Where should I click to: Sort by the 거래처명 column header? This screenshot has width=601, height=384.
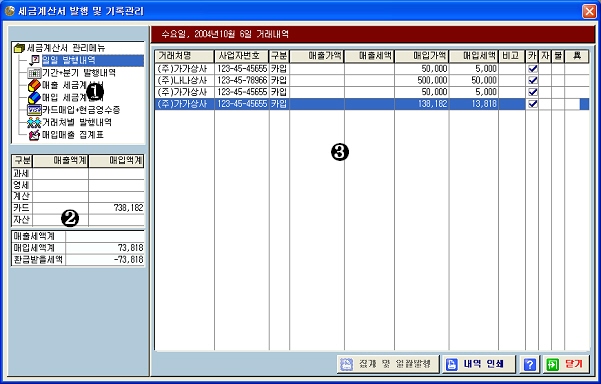184,56
